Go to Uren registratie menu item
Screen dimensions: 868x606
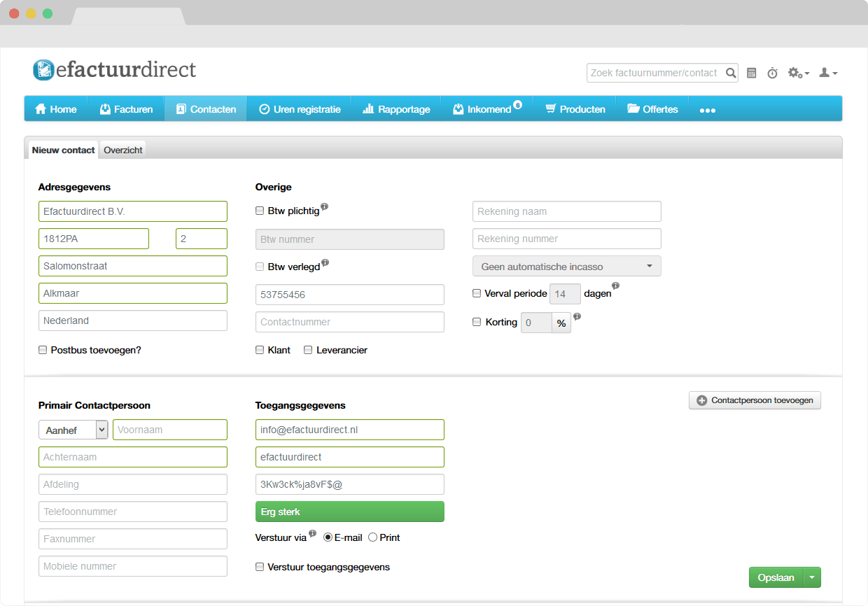click(300, 109)
